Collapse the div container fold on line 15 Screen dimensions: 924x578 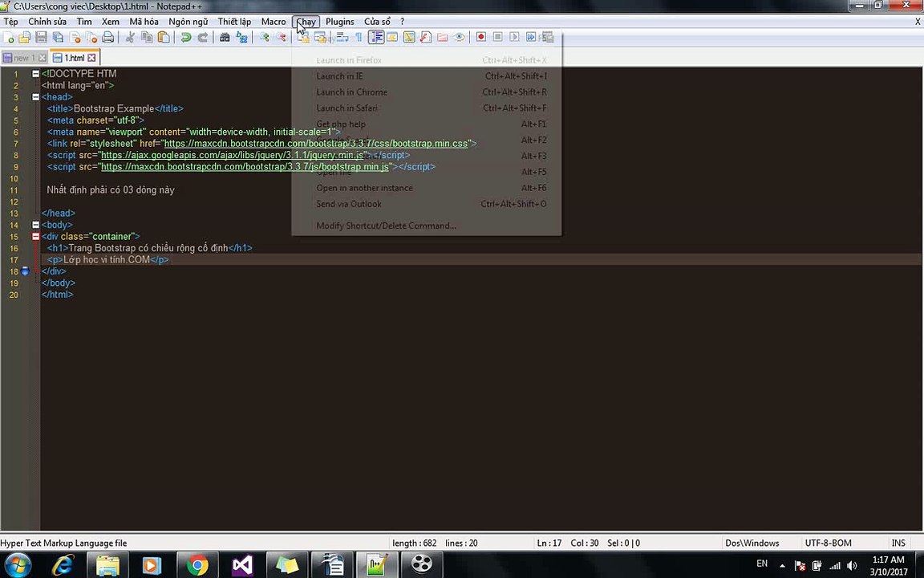35,237
